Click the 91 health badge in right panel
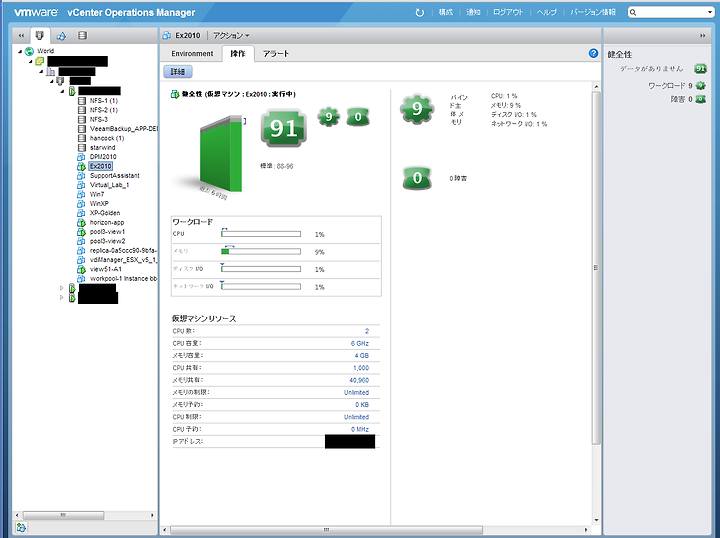Screen dimensions: 720x538 [x=700, y=69]
